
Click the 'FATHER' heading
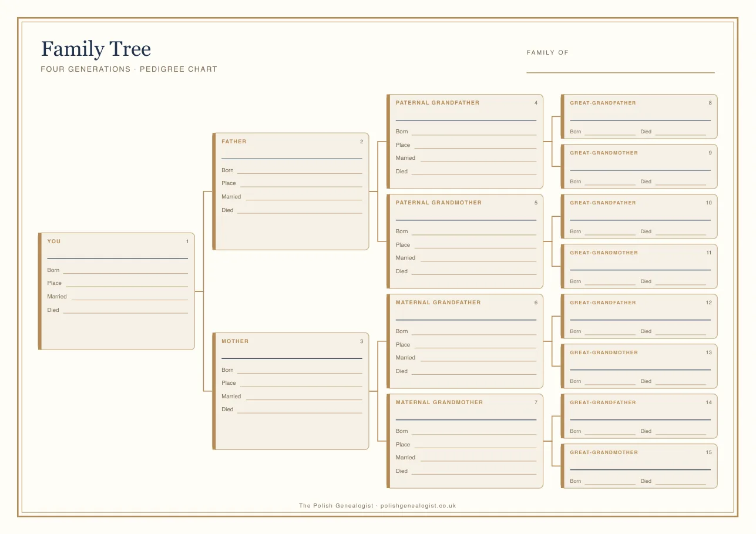(234, 142)
